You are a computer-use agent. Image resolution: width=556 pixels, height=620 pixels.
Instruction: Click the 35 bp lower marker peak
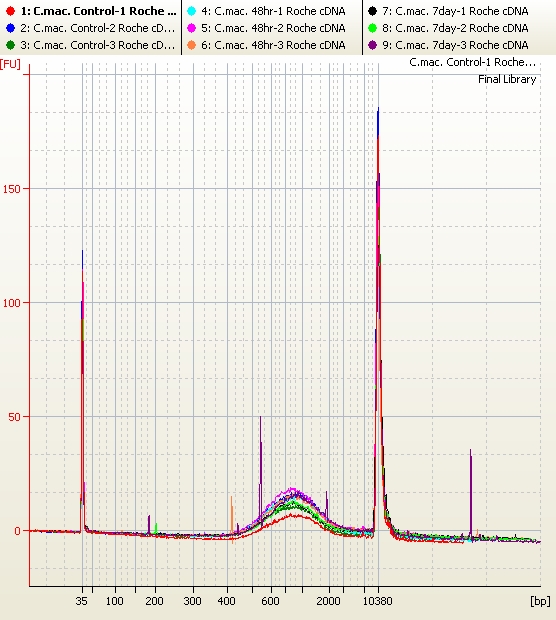pyautogui.click(x=82, y=391)
